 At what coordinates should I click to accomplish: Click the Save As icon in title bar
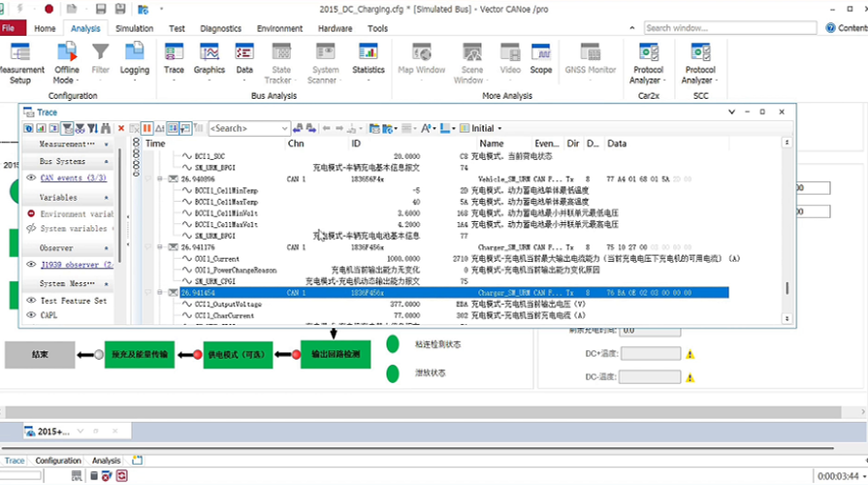tap(120, 9)
